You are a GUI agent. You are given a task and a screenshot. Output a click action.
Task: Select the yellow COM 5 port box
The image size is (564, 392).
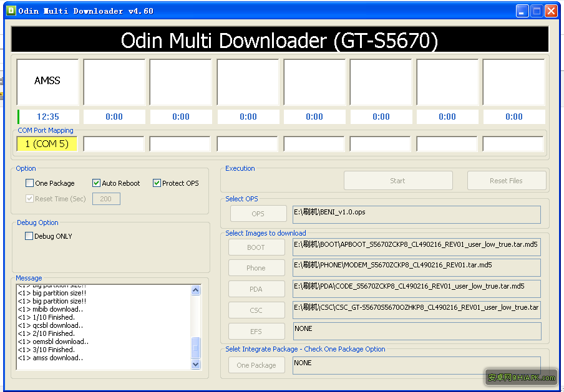47,144
